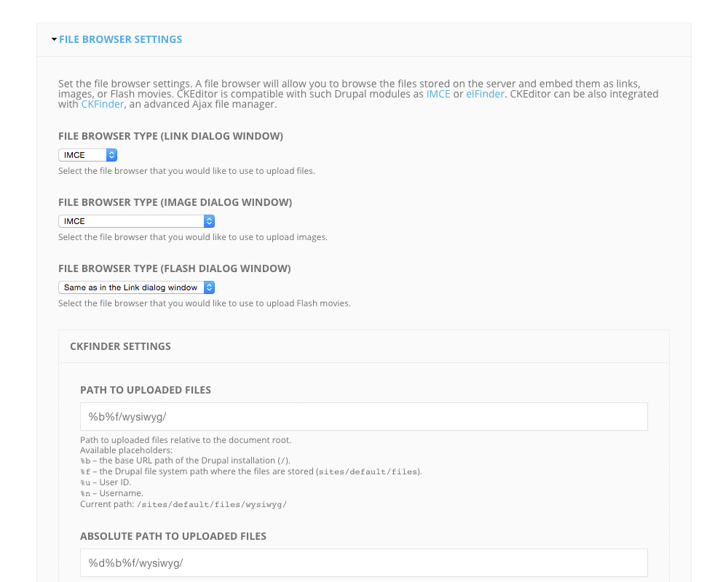
Task: Click the Current path /sites/default/files/wysiwyg/ text
Action: pyautogui.click(x=183, y=503)
